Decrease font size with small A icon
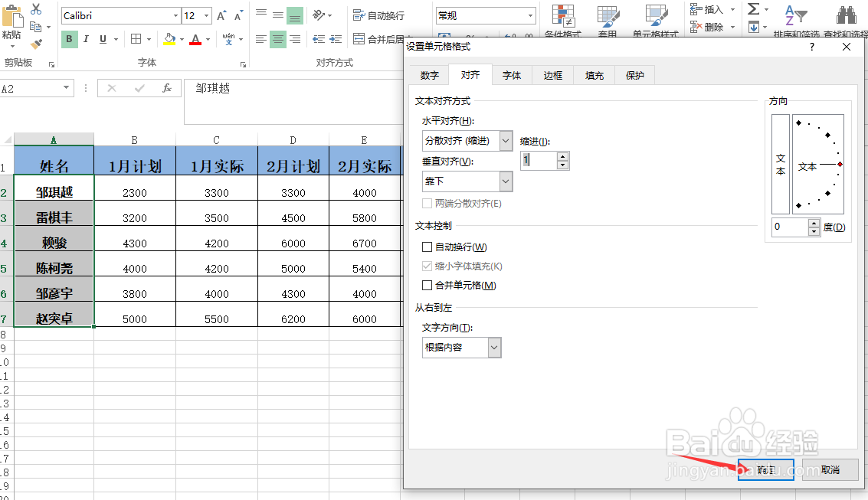868x500 pixels. [x=238, y=15]
